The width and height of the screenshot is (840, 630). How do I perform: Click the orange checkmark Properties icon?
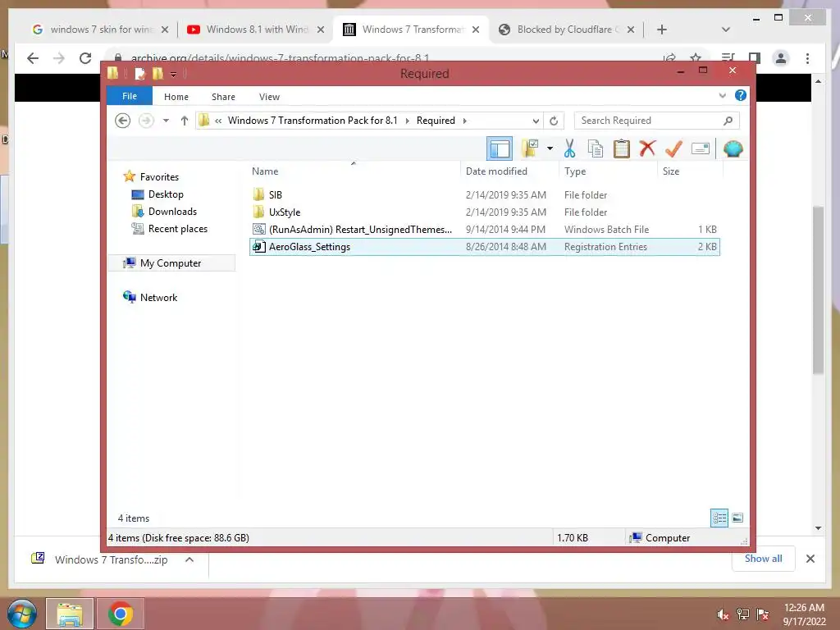click(673, 148)
